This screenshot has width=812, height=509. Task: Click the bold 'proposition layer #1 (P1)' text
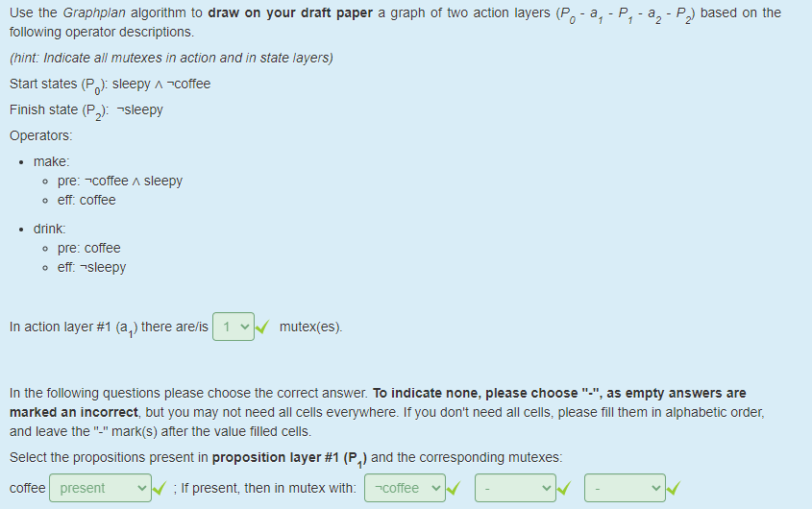pyautogui.click(x=289, y=459)
